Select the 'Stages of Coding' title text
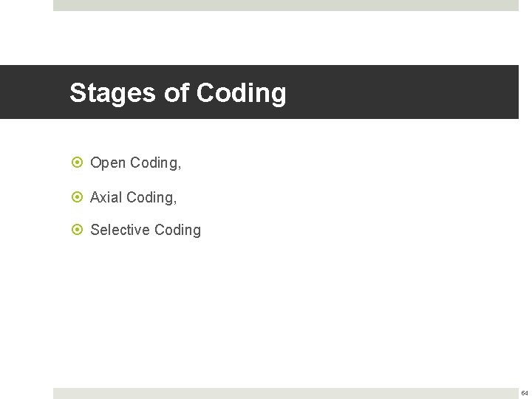 (x=177, y=93)
